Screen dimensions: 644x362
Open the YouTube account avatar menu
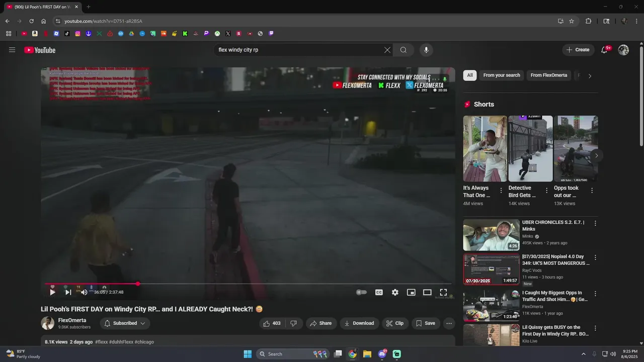coord(623,50)
